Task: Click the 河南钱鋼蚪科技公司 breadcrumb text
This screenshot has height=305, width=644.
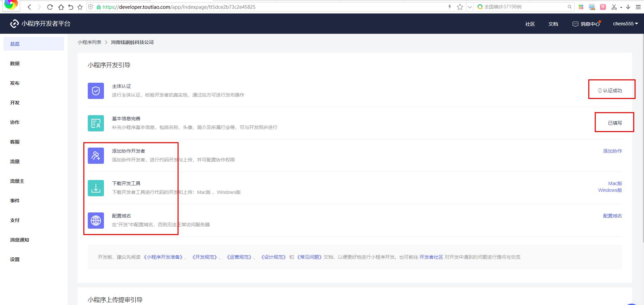Action: click(x=132, y=42)
